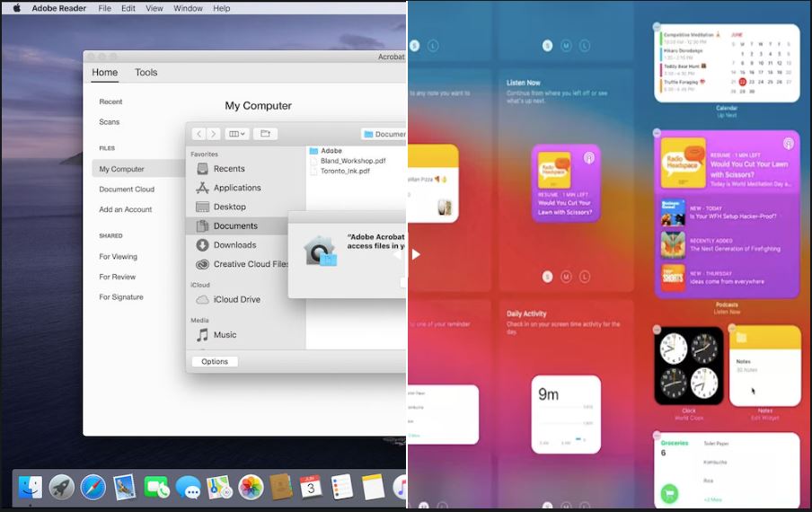Select the Toronto_Ink.pdf file

pos(340,171)
